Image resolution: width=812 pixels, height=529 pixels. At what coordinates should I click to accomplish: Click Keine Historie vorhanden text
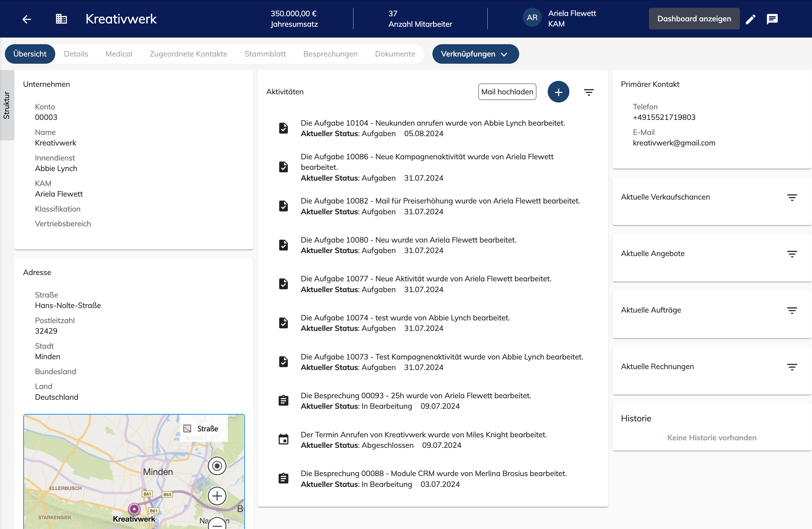[x=712, y=438]
